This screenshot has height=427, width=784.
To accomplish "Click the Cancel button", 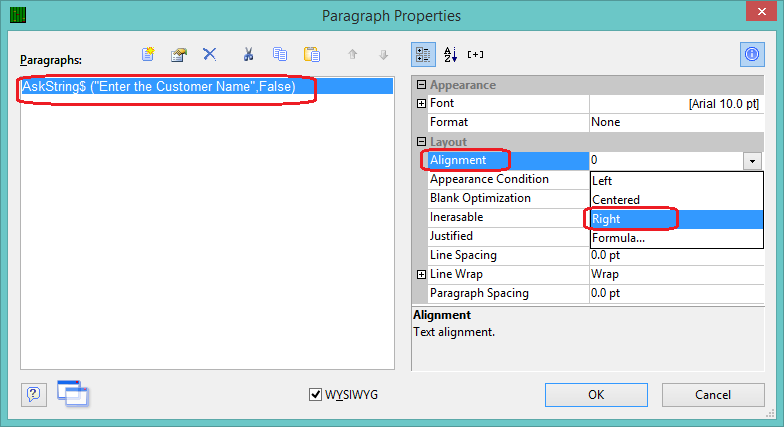I will coord(713,395).
